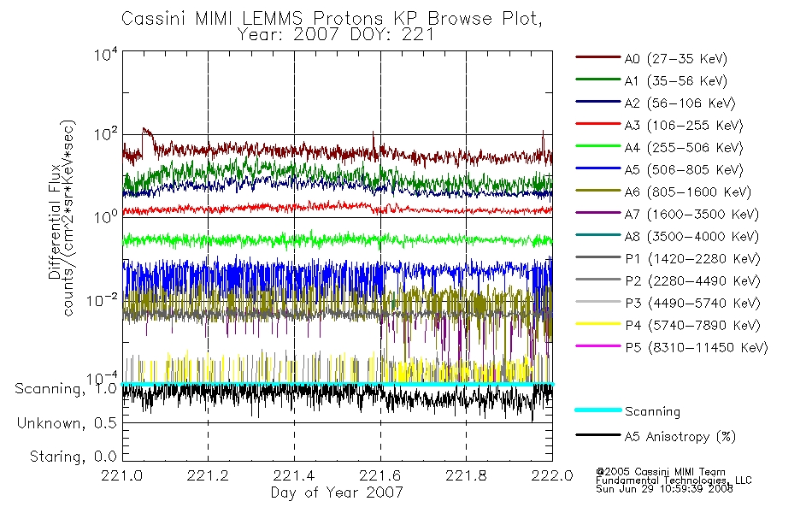
Task: Click the cyan Scanning legend line
Action: pyautogui.click(x=597, y=410)
